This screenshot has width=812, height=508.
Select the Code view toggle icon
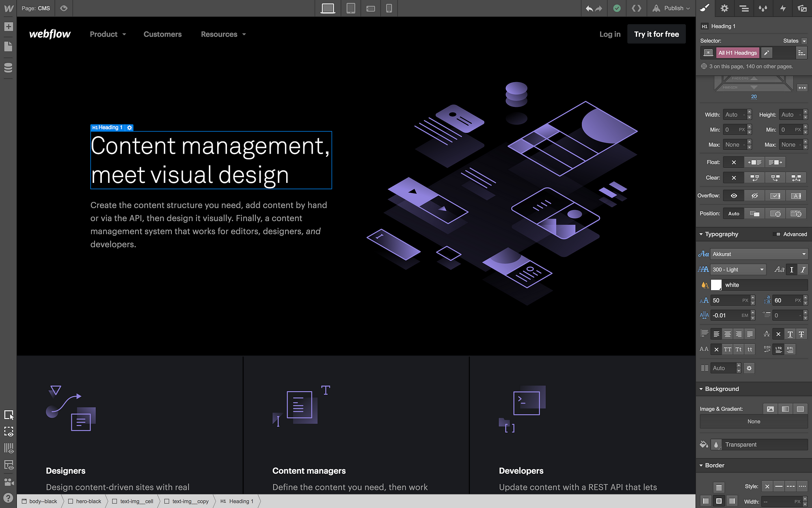click(x=637, y=8)
